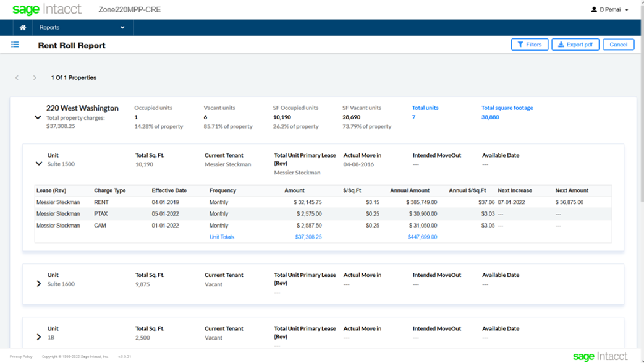
Task: Expand the 1B unit row
Action: pos(39,338)
